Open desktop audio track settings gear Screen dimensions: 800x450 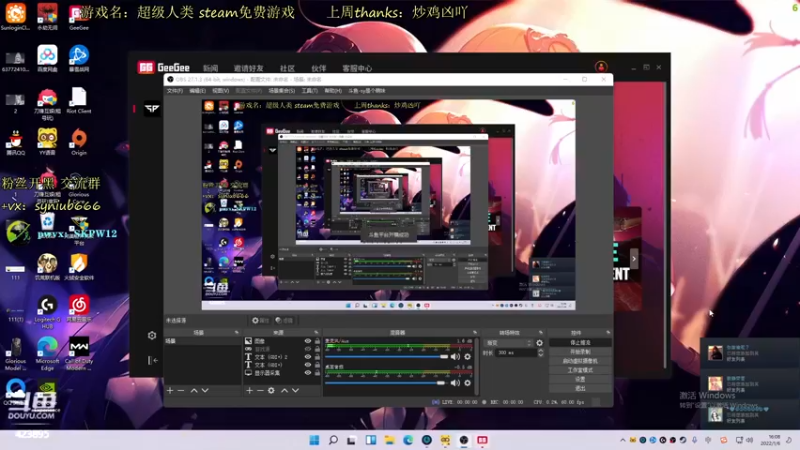[467, 383]
